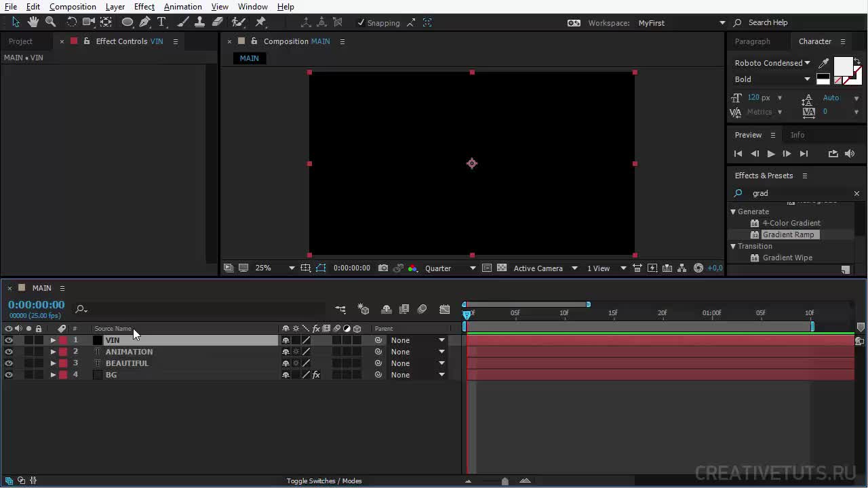The image size is (868, 488).
Task: Toggle the shy switch of VIN layer
Action: [285, 340]
